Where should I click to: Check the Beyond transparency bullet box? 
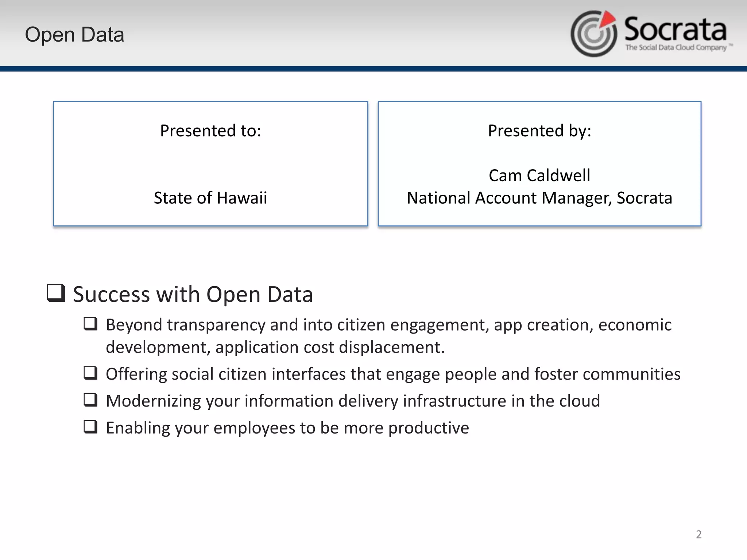[90, 324]
